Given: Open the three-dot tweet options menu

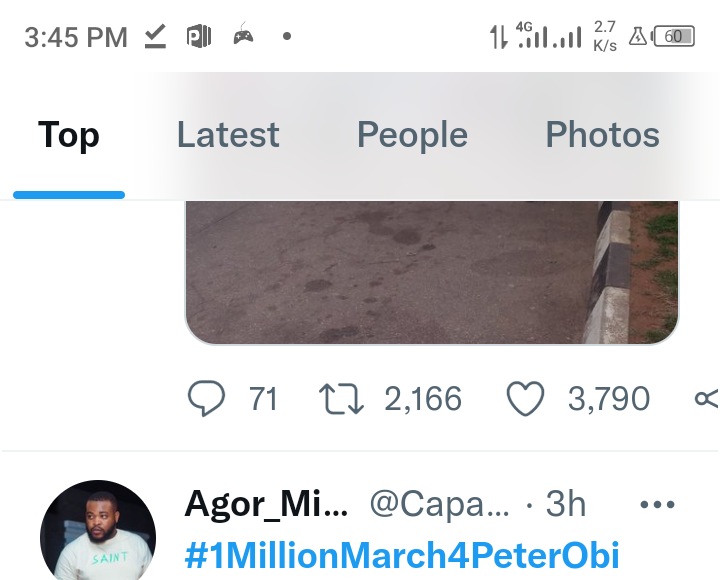Looking at the screenshot, I should coord(657,505).
